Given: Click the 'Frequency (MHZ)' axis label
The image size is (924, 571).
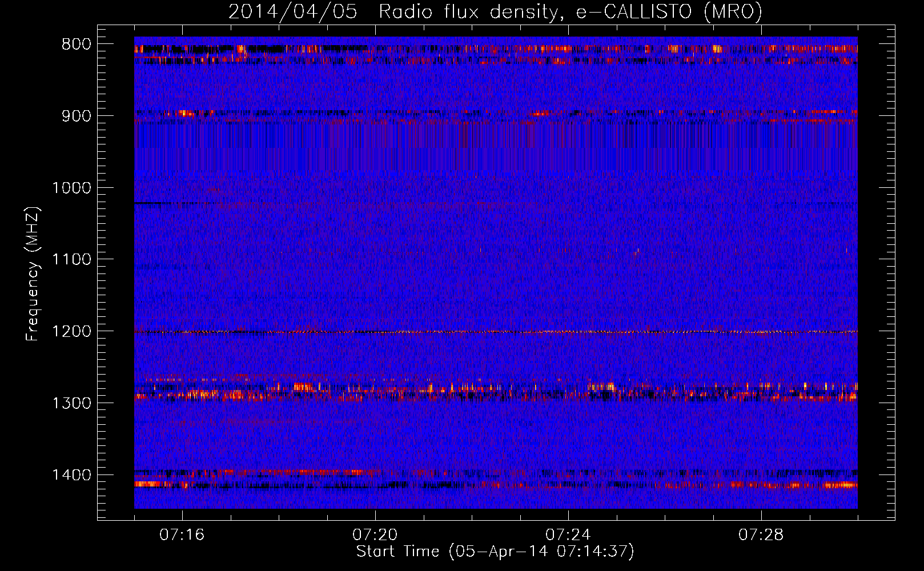Looking at the screenshot, I should [33, 274].
